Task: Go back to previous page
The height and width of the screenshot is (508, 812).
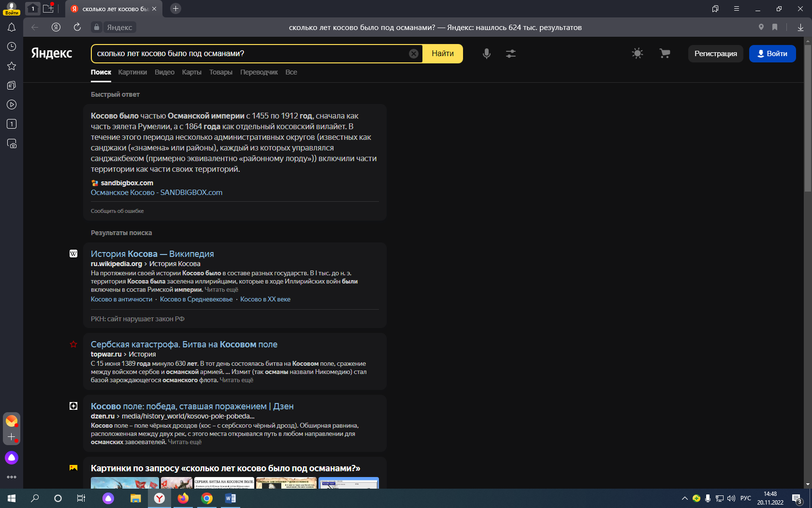Action: [35, 27]
